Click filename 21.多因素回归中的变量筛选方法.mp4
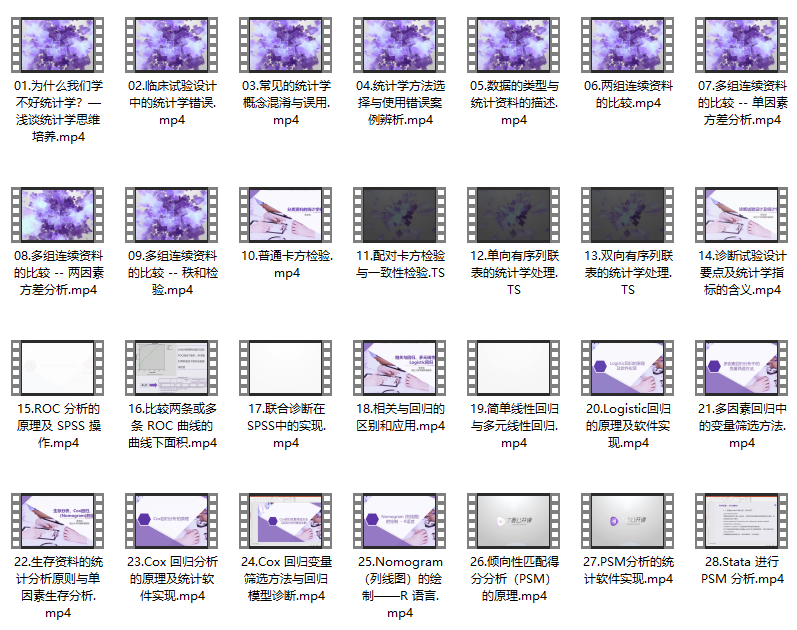 tap(742, 426)
